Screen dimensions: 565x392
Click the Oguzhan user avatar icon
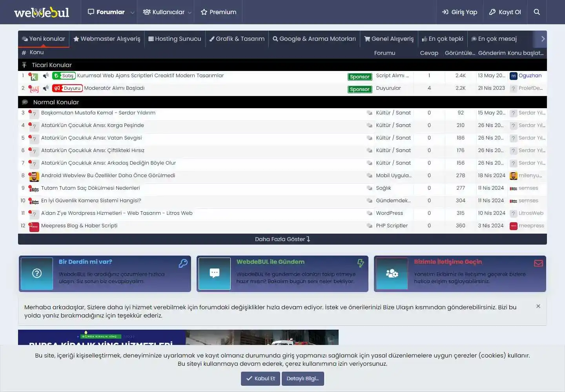click(513, 76)
